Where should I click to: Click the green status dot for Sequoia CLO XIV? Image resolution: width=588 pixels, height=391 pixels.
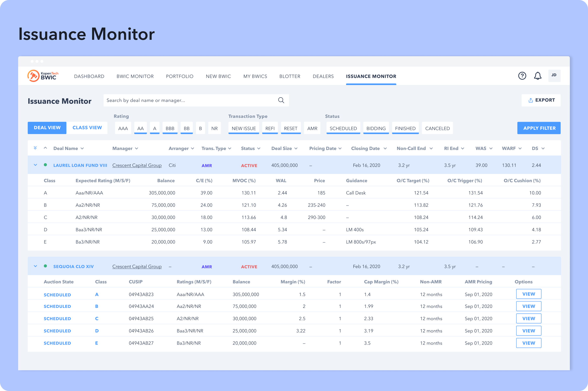pos(45,266)
